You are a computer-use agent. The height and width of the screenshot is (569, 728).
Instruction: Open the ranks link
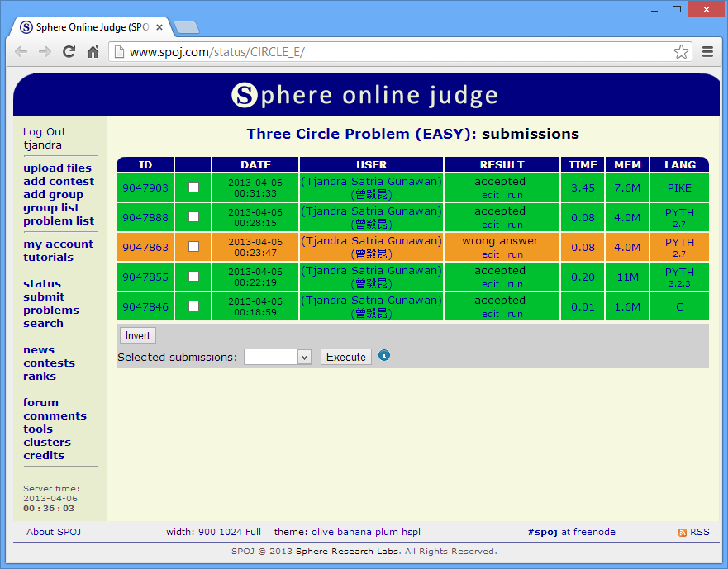pos(40,377)
